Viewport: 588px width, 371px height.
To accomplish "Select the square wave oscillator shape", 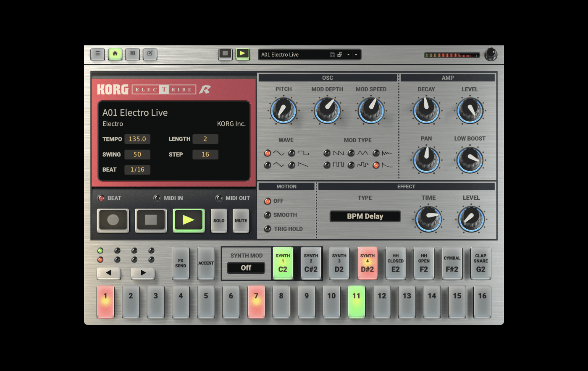I will point(291,153).
